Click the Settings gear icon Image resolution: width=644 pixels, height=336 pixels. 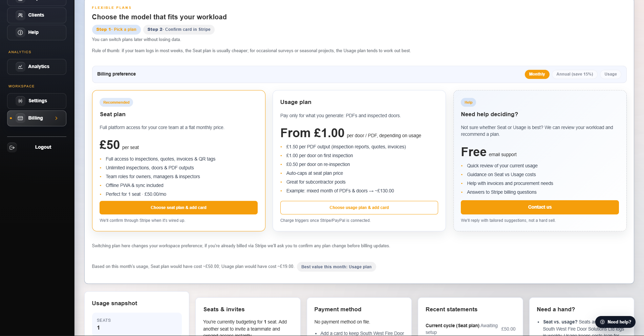tap(20, 101)
